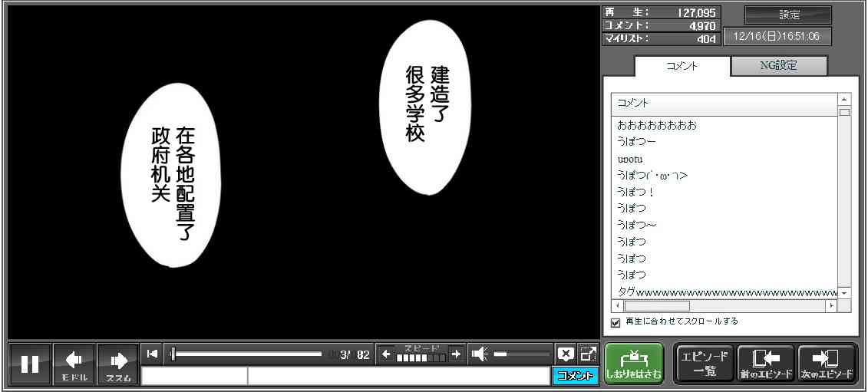Jump to first page icon
Viewport: 868px width, 392px height.
click(152, 354)
